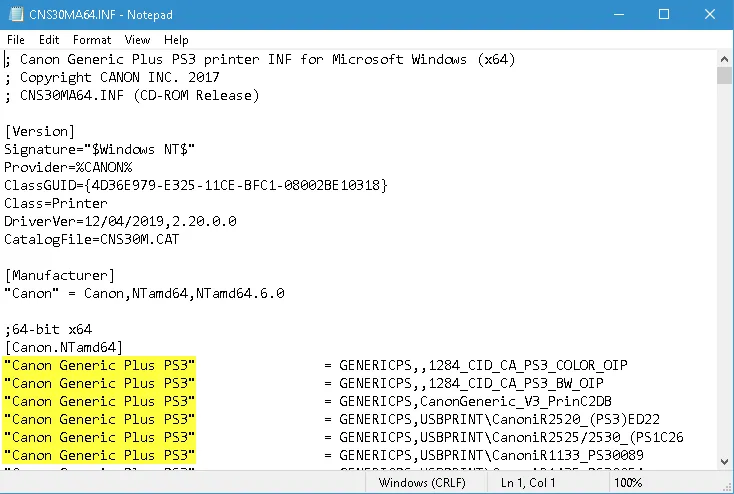Open the View menu

point(138,40)
